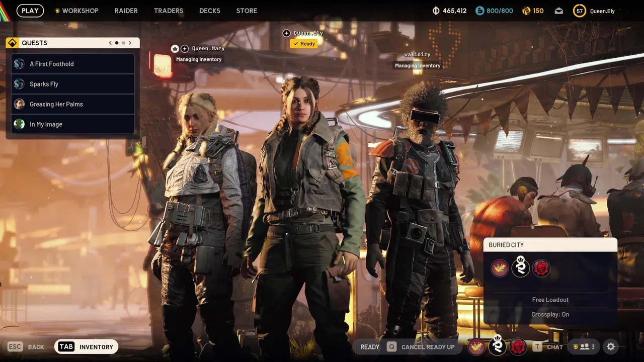Click the yellow Ready status badge

point(304,44)
